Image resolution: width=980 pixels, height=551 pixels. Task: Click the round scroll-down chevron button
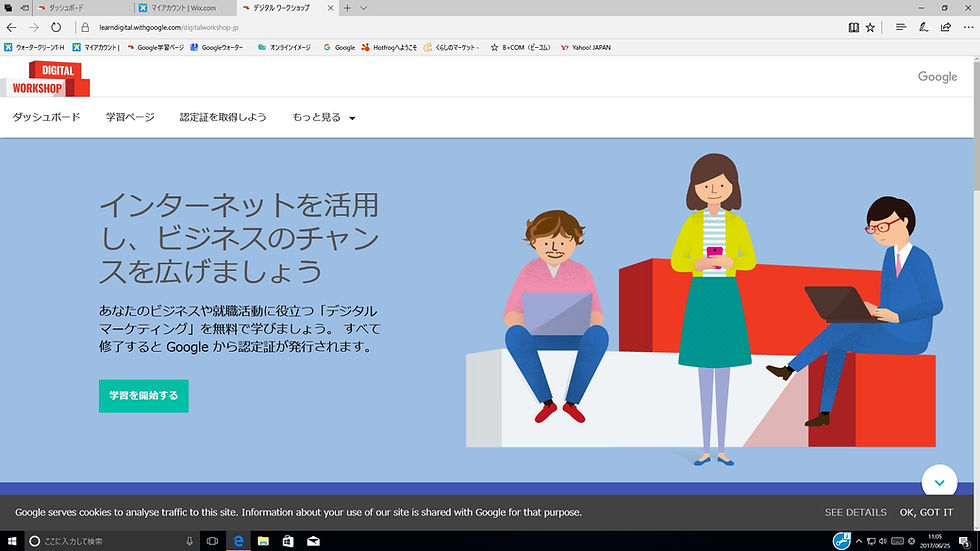coord(939,482)
